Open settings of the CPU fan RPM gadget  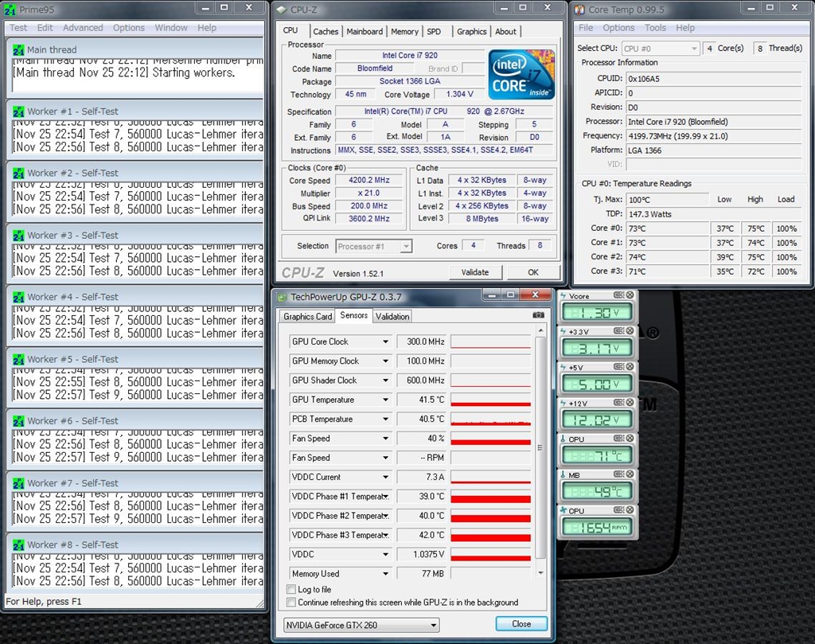(618, 510)
